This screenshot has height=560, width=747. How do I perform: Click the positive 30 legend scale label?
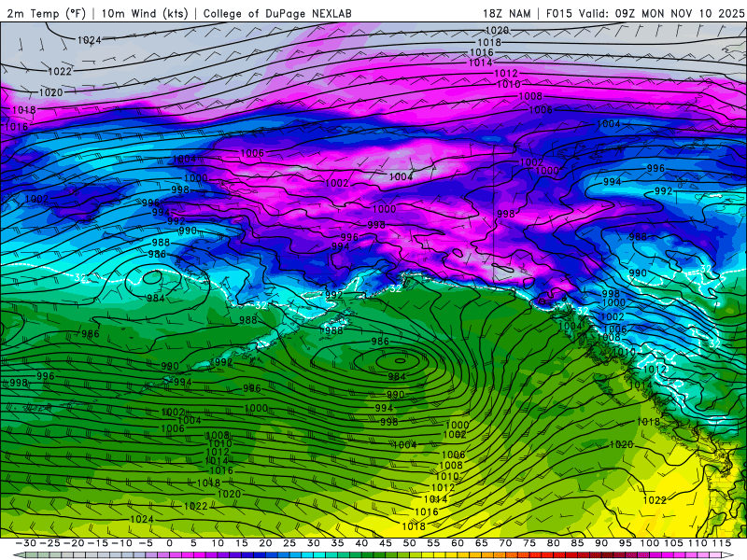click(x=314, y=543)
